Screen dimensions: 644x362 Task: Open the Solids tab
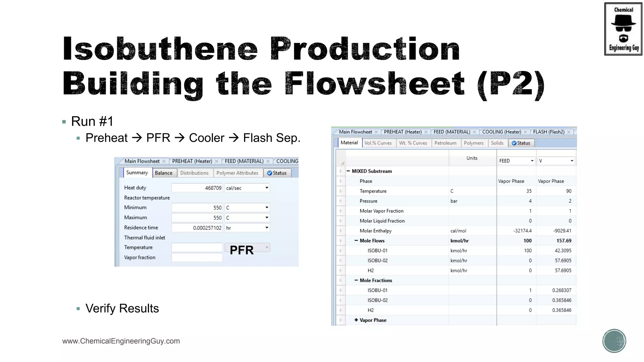497,143
